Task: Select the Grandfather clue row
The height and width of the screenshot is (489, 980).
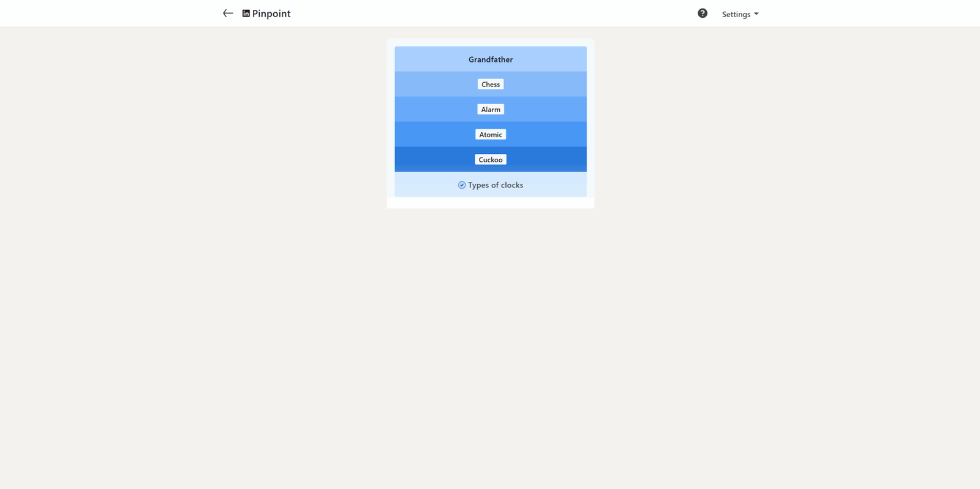Action: tap(491, 59)
